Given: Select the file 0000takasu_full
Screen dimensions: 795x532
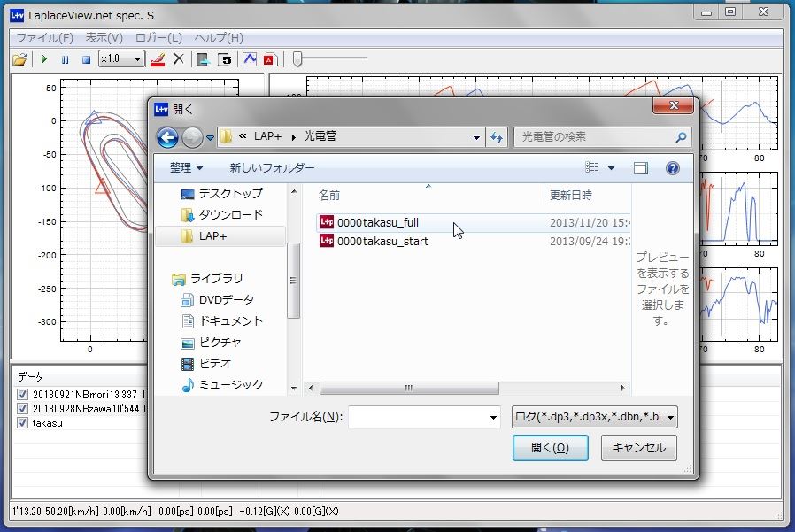Looking at the screenshot, I should [474, 223].
